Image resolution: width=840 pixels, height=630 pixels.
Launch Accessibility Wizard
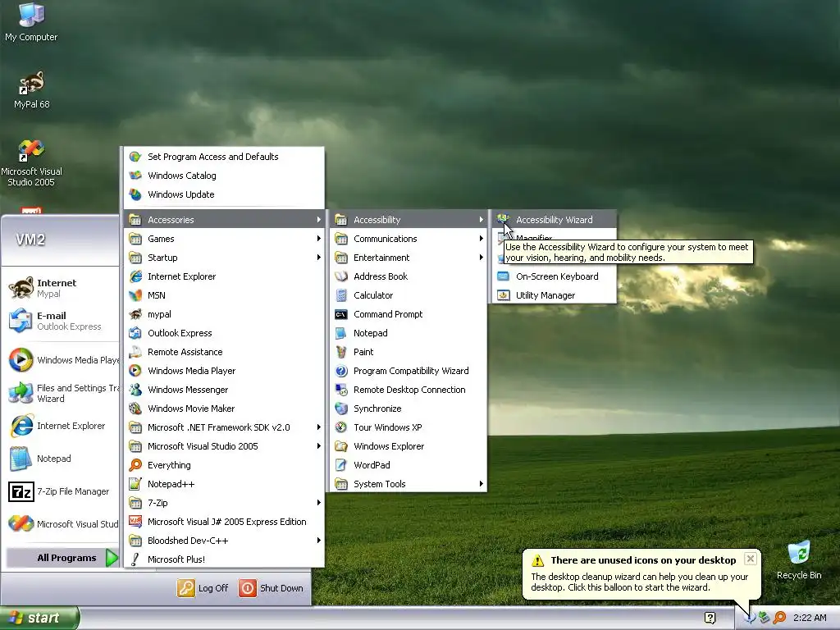[555, 220]
